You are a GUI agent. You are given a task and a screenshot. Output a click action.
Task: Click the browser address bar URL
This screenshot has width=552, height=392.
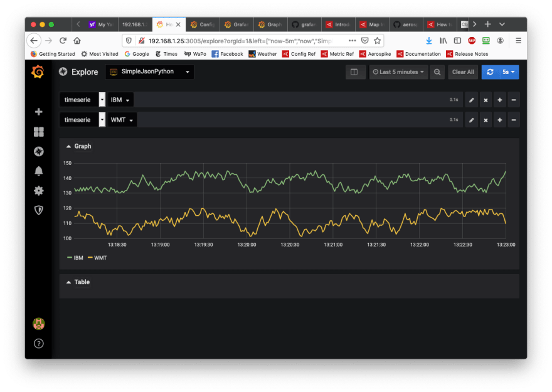point(240,41)
